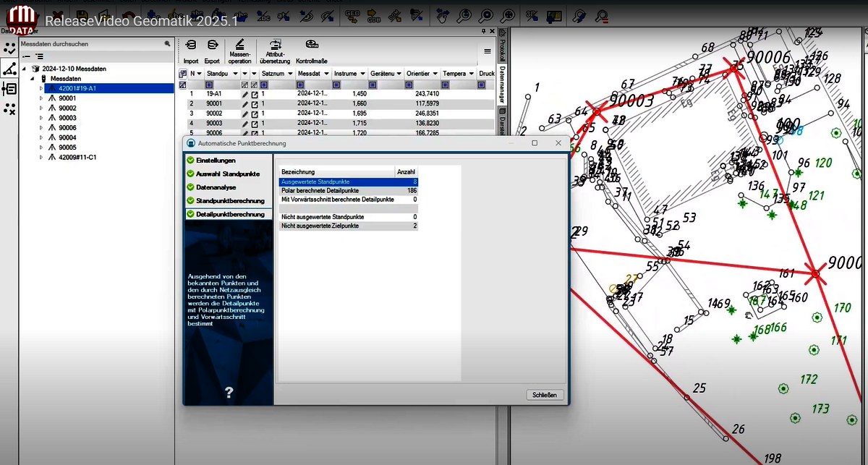868x465 pixels.
Task: Click the collapse-all tree icon
Action: point(26,56)
